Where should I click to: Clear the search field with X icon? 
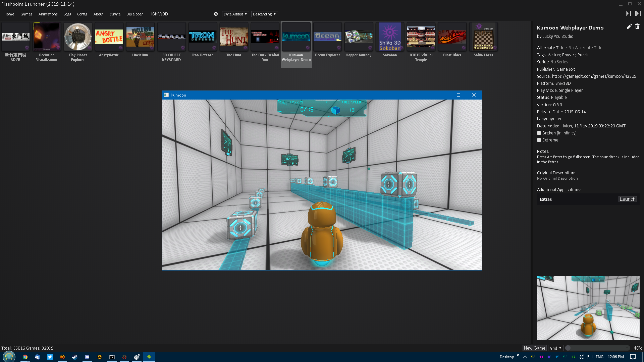(216, 14)
